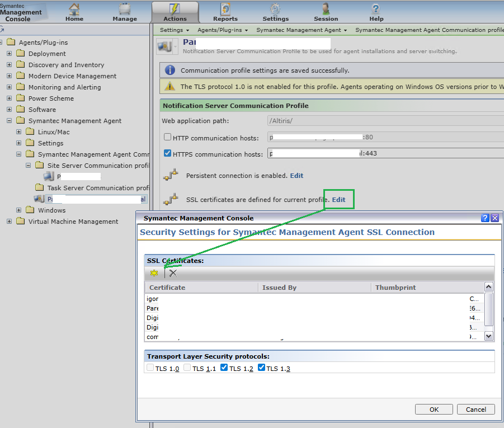Sort the list by Certificate column
This screenshot has height=428, width=504.
201,288
